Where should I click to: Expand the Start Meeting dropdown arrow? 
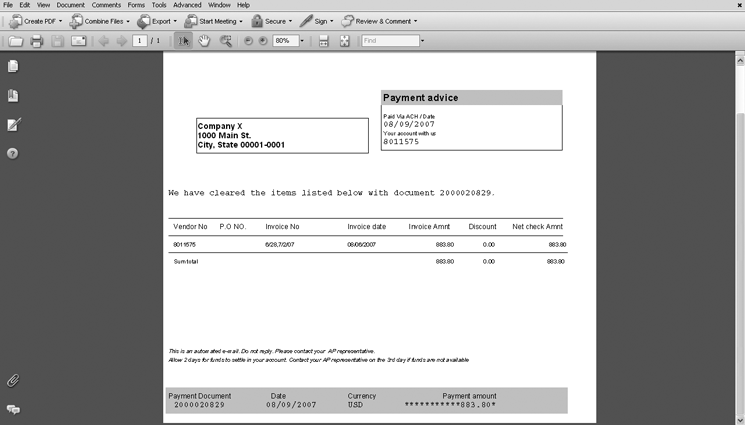point(241,21)
